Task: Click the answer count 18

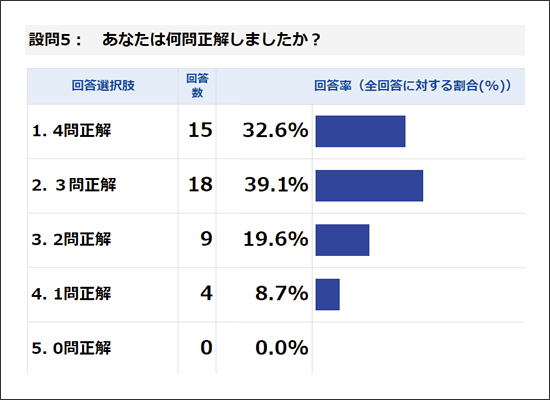Action: coord(200,185)
